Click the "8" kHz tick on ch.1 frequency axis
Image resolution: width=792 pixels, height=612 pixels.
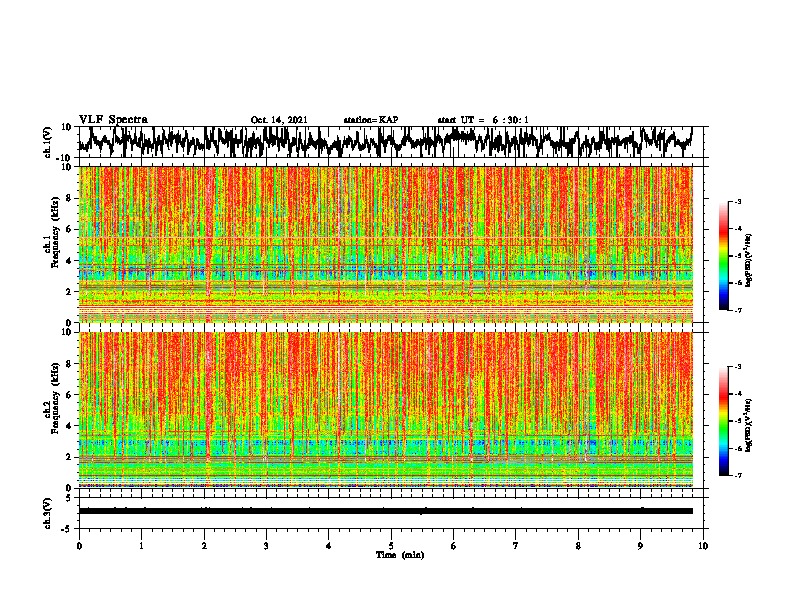[x=69, y=198]
